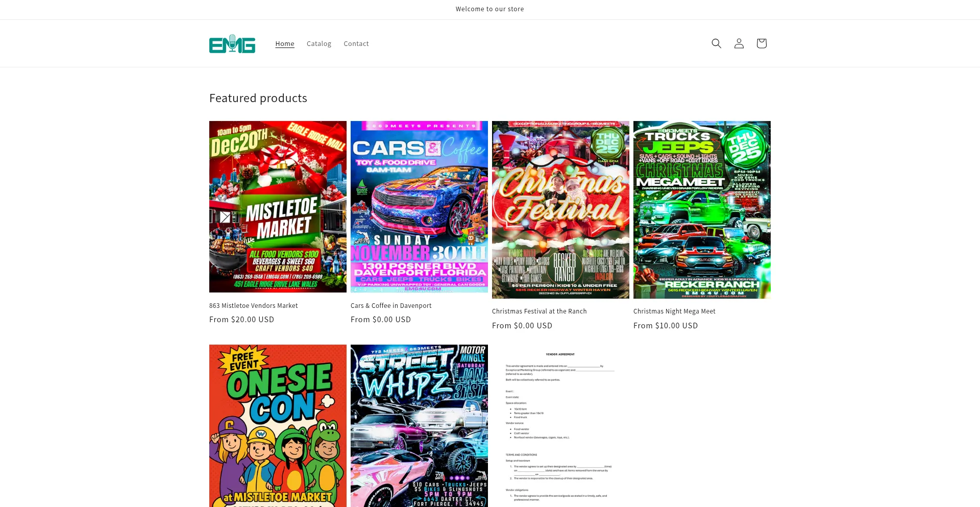The width and height of the screenshot is (980, 507).
Task: Open the Street Whipz flyer image
Action: [419, 426]
